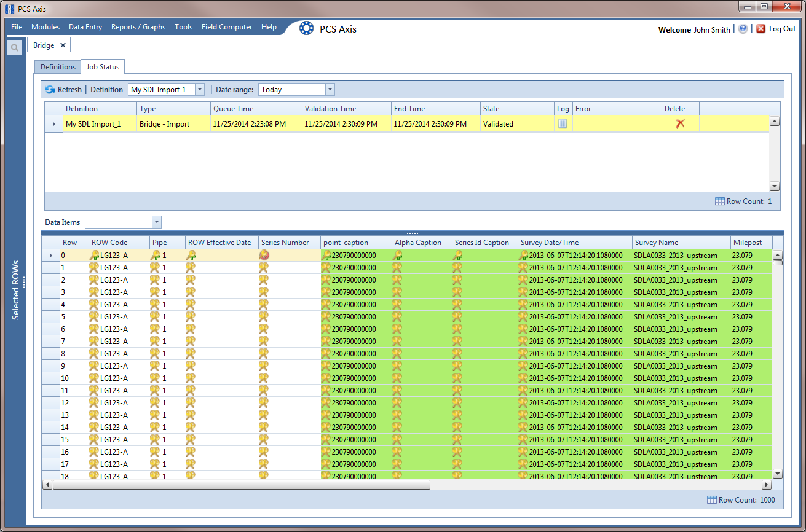Click the Survey Date/Time icon in row 12
The image size is (806, 532).
(x=524, y=403)
